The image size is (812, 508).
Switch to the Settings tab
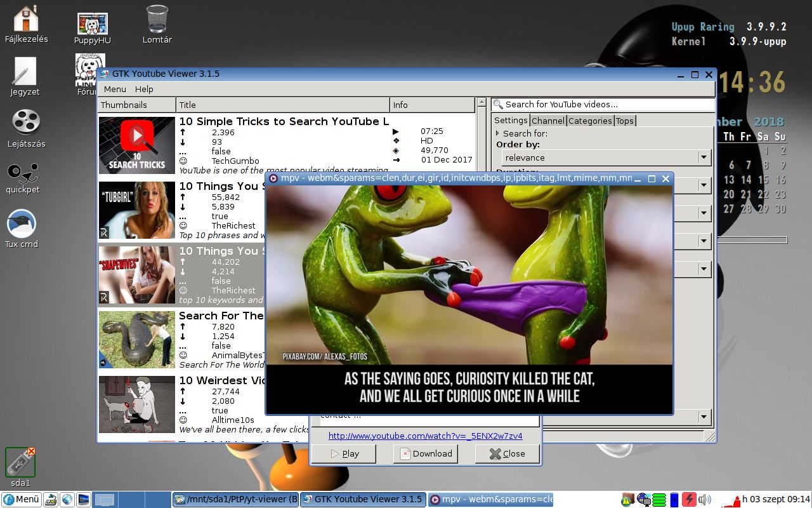click(511, 121)
